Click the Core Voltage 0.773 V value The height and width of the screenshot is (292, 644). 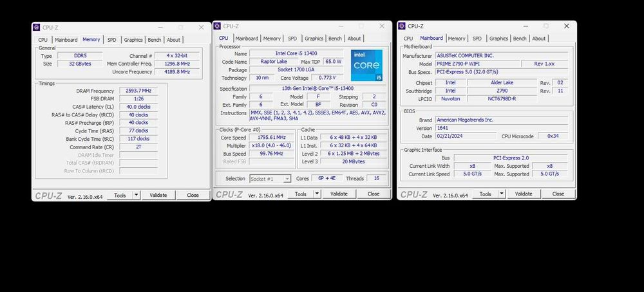pos(327,78)
